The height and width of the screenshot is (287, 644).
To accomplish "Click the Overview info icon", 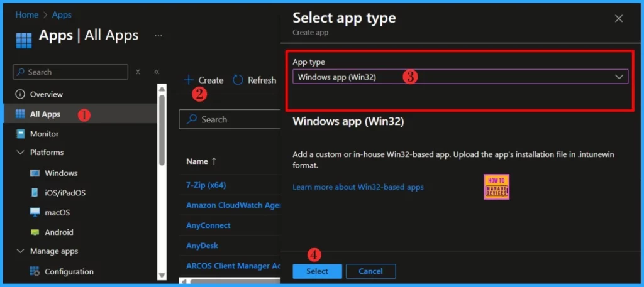I will click(x=19, y=94).
